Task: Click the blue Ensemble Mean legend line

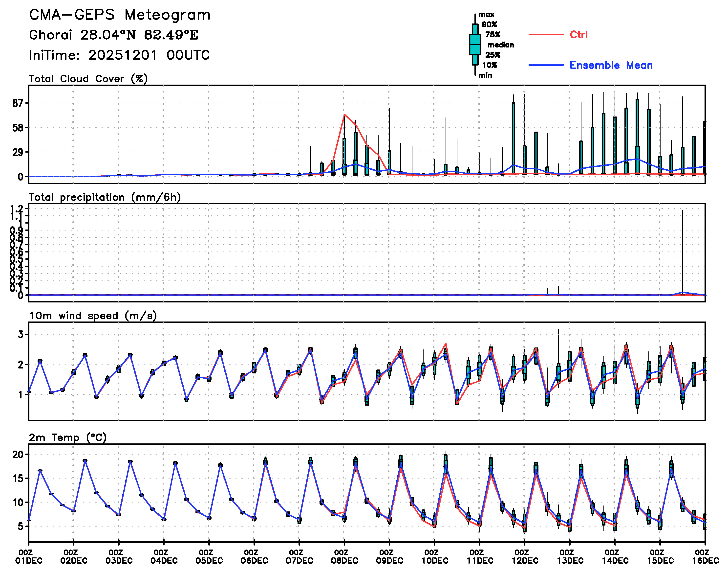Action: [x=546, y=65]
